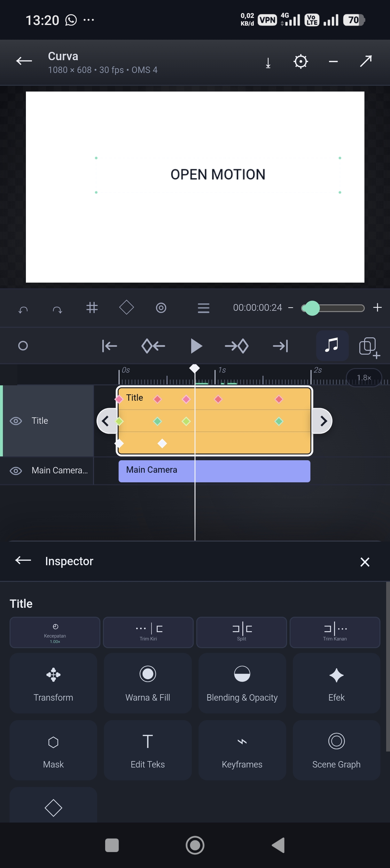Viewport: 390px width, 868px height.
Task: Open Blending & Opacity options
Action: (242, 683)
